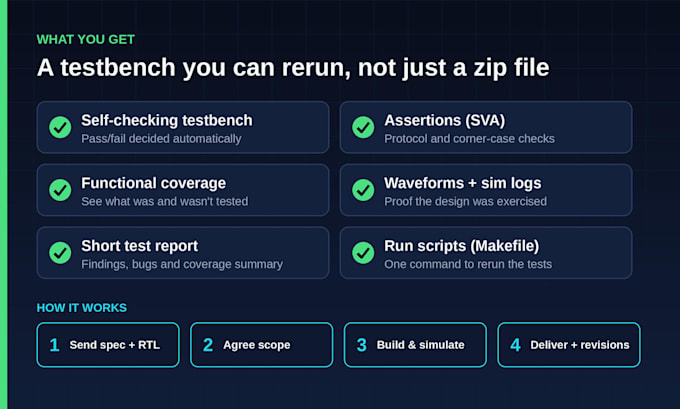Click the step number 4
The height and width of the screenshot is (409, 680).
515,345
